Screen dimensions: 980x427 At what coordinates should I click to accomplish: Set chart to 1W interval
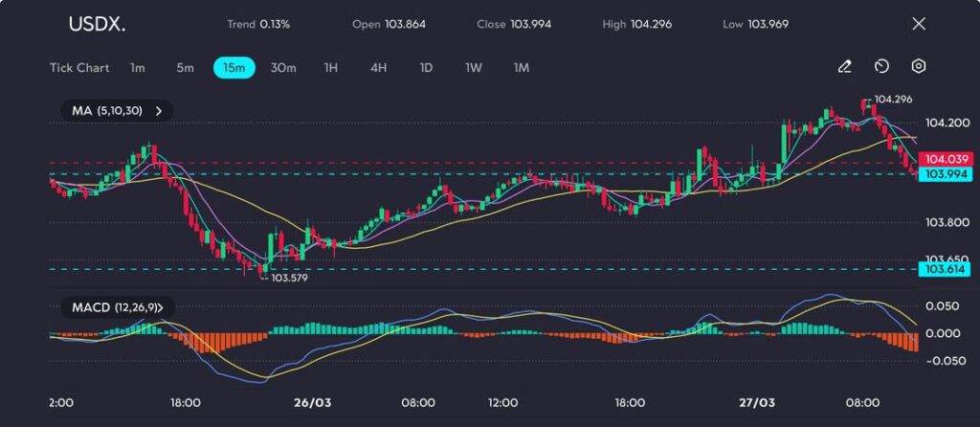pos(474,68)
